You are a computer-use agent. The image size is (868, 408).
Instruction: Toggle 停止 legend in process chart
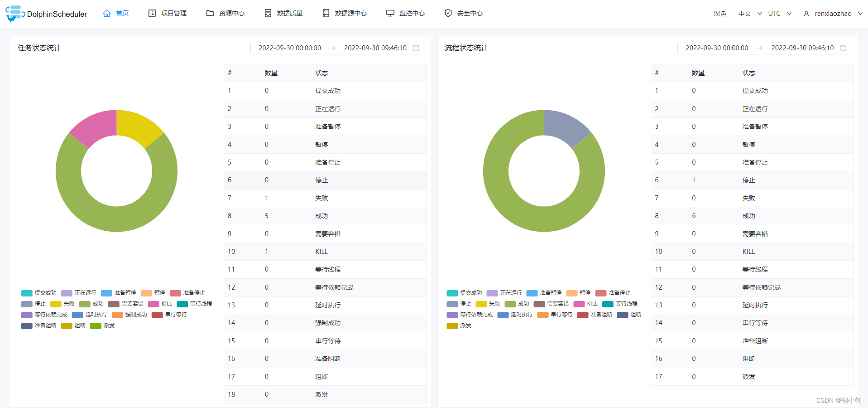pos(459,304)
